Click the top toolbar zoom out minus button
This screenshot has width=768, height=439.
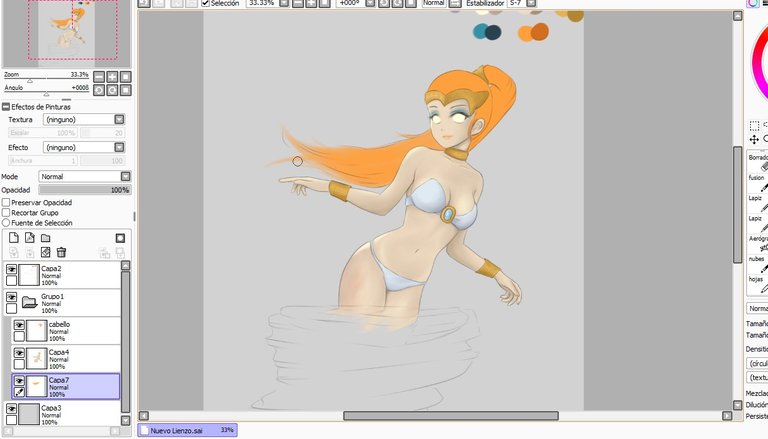(298, 3)
